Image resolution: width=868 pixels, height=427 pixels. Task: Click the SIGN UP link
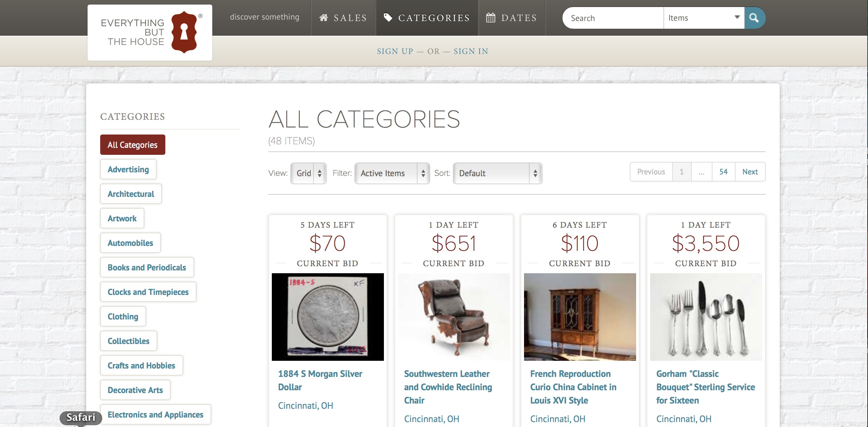(x=394, y=51)
